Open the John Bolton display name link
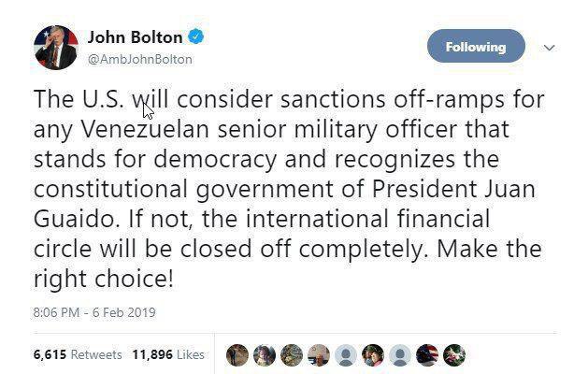 [x=134, y=38]
